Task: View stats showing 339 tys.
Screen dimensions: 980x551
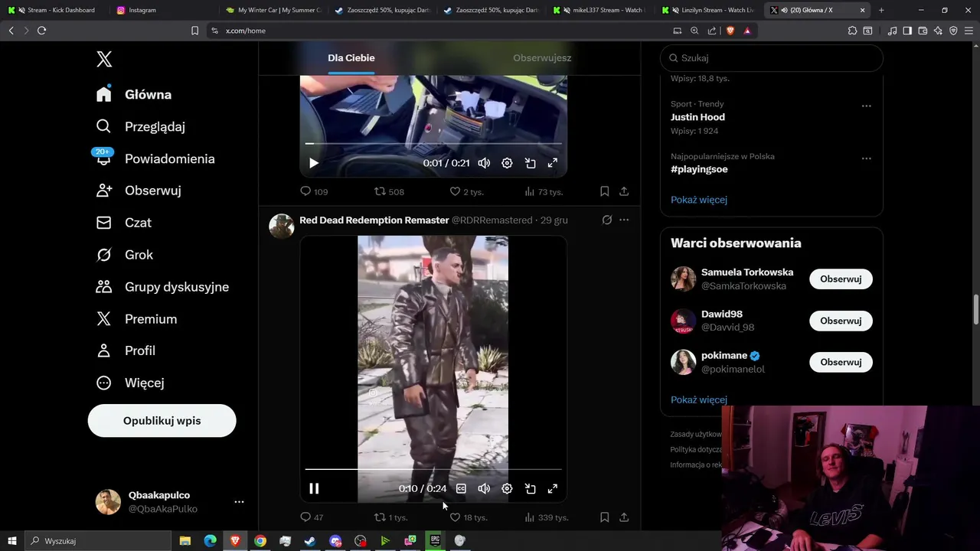Action: (x=546, y=517)
